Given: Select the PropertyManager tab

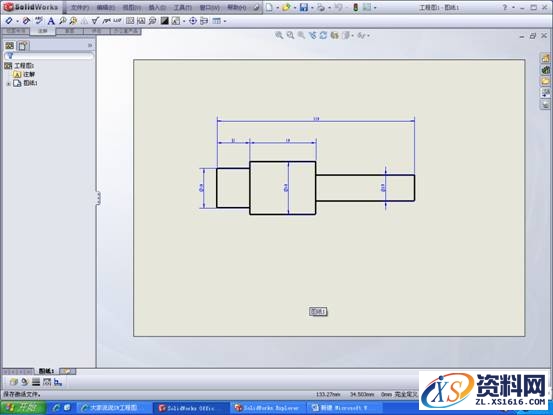Looking at the screenshot, I should click(23, 45).
